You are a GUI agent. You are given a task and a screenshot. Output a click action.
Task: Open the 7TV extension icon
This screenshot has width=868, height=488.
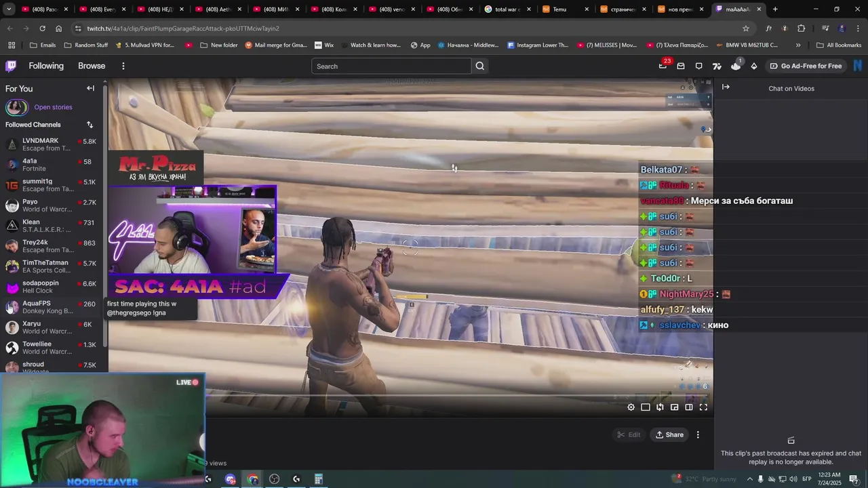pos(717,66)
